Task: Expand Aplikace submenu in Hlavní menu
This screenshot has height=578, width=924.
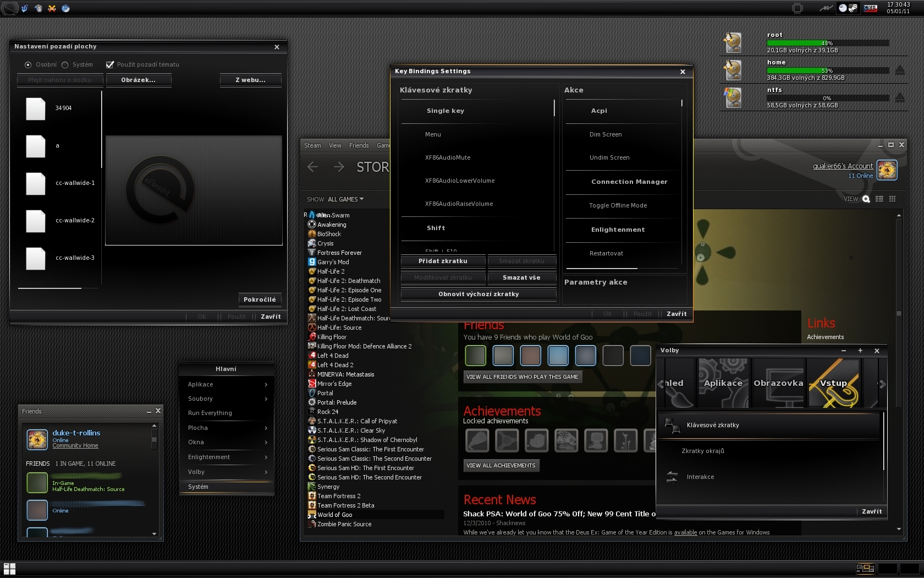Action: coord(227,384)
